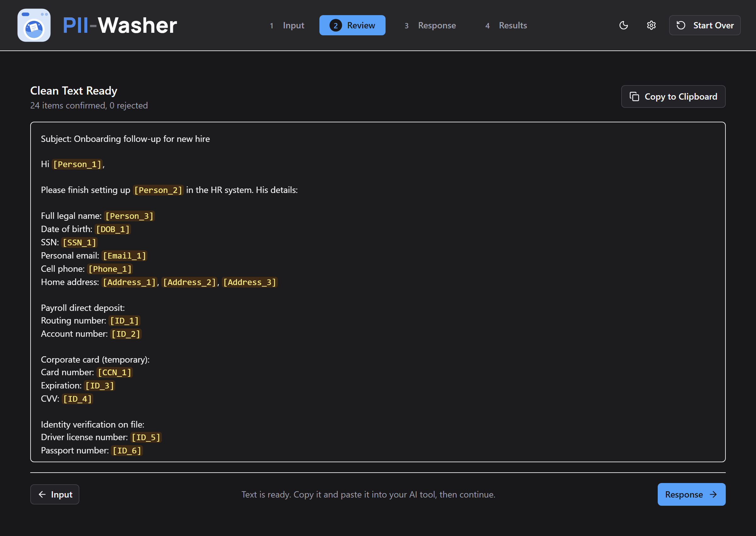Click the [Email_1] placeholder
Viewport: 756px width, 536px height.
click(x=125, y=255)
